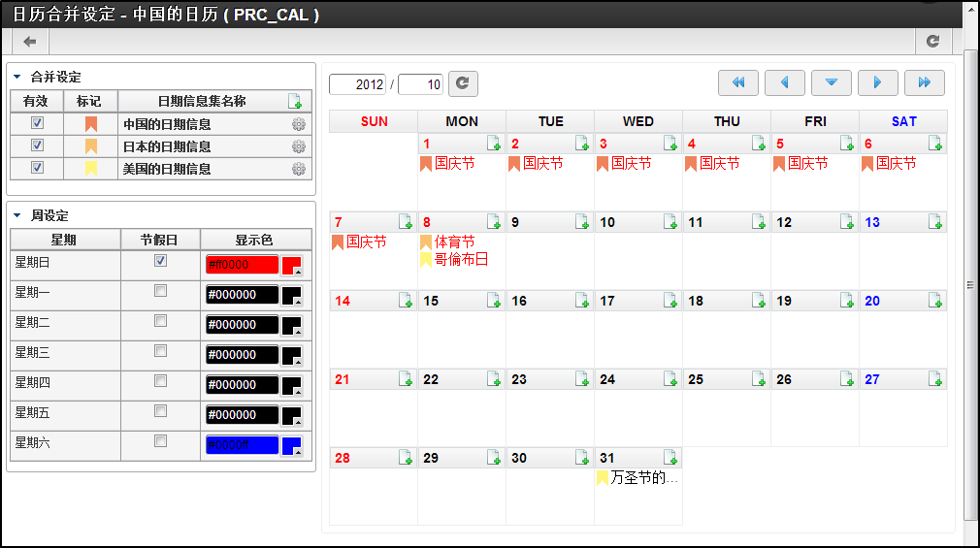Open the month picker down arrow

click(x=832, y=82)
